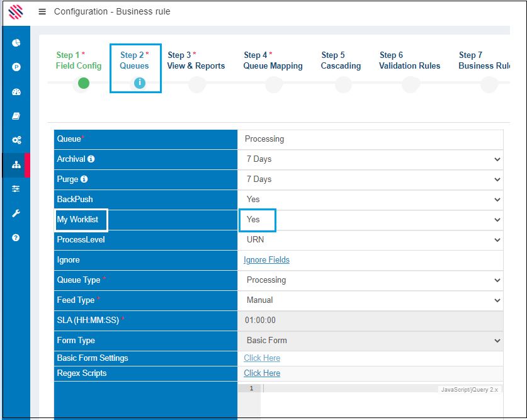Screen dimensions: 527x420
Task: Open the wrench tools icon in sidebar
Action: [16, 213]
